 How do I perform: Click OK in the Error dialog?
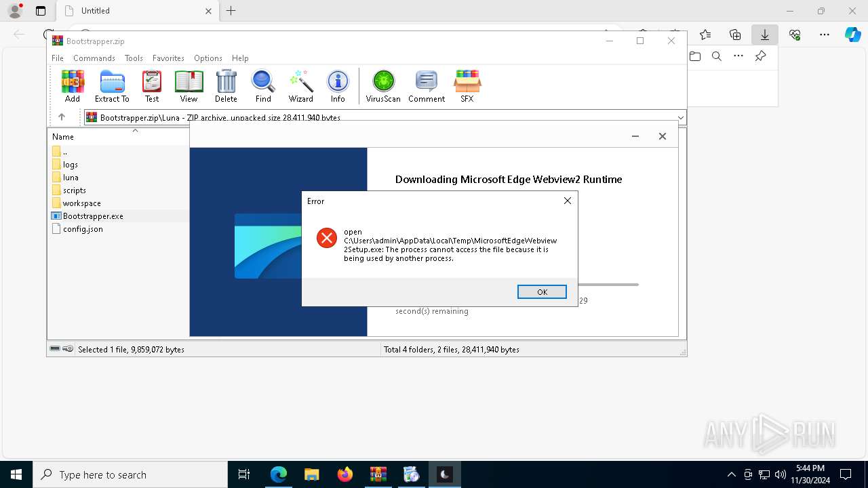[542, 291]
